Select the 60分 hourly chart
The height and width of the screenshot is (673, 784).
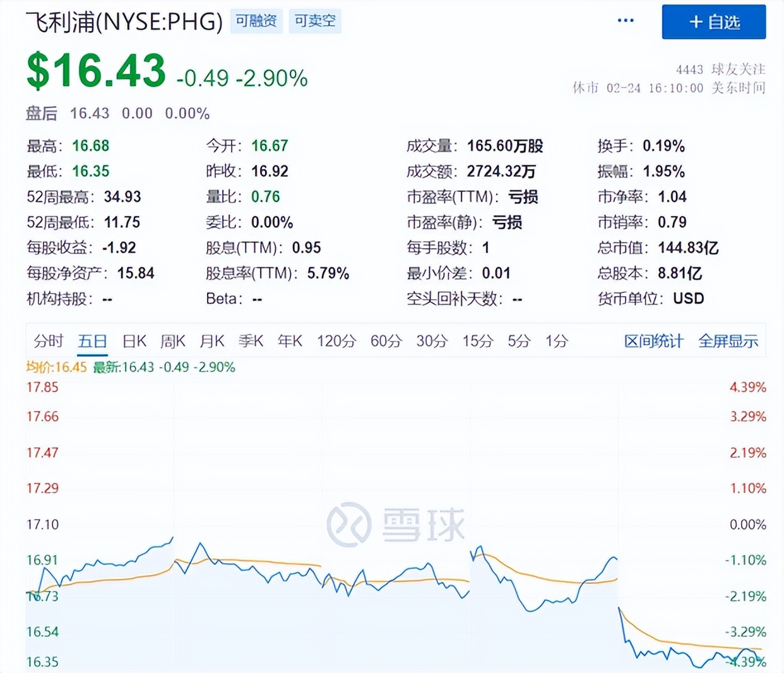coord(385,341)
